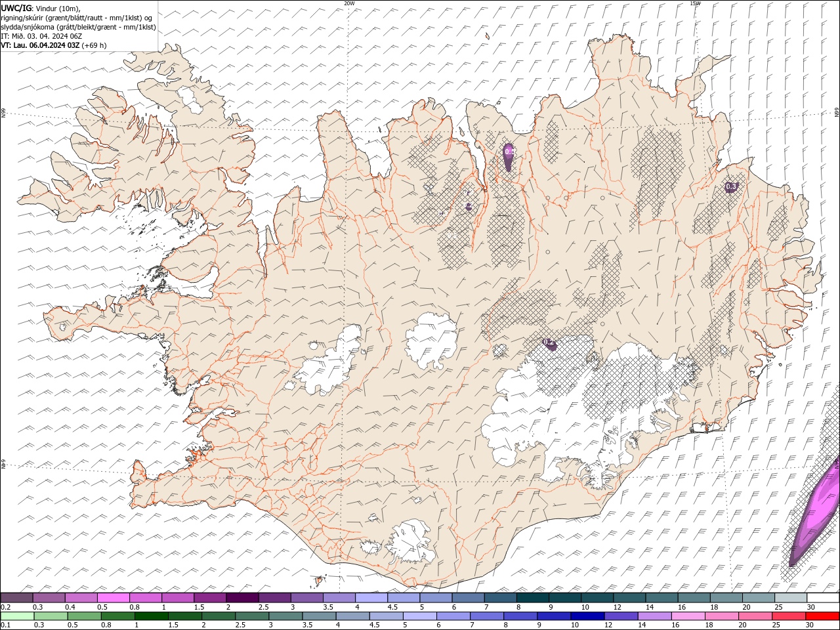Choose the dark teal 8 swatch, top legend
This screenshot has width=840, height=630.
point(532,598)
